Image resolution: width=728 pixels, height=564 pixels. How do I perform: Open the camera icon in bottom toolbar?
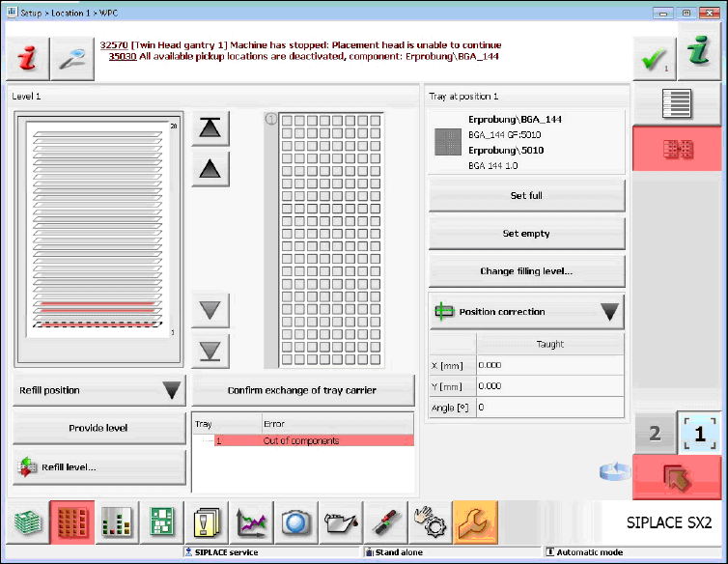point(296,522)
